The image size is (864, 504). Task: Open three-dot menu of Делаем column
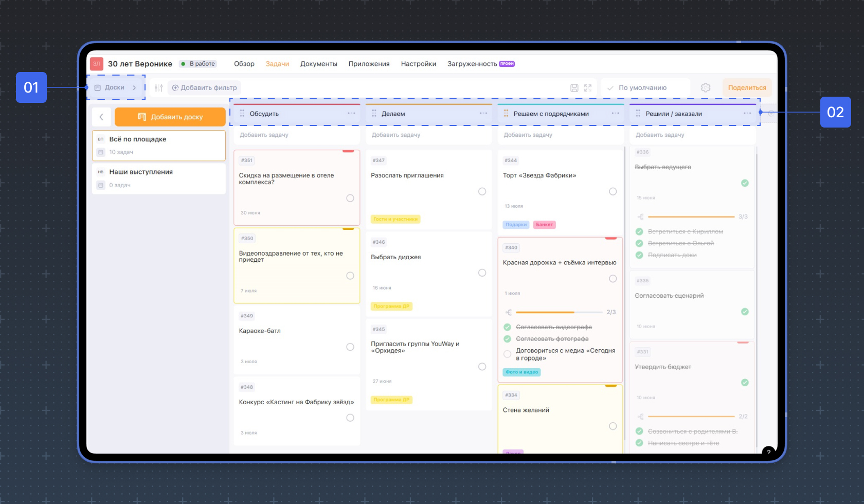(483, 113)
